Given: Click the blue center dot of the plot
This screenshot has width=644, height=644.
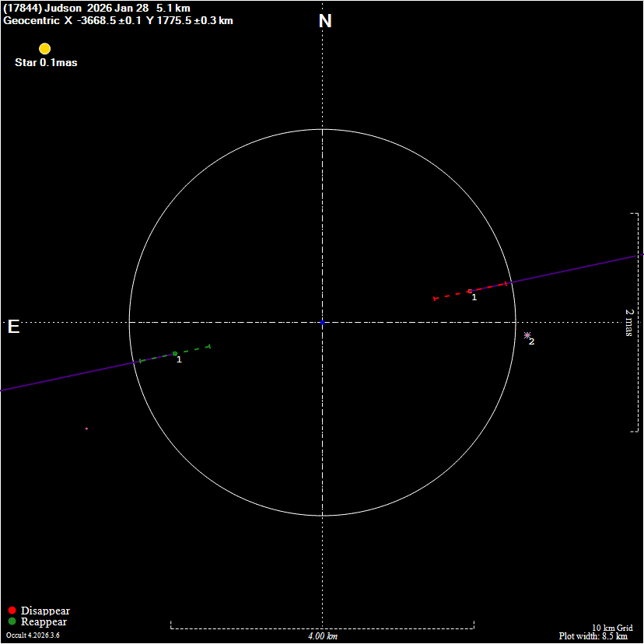Looking at the screenshot, I should (322, 322).
